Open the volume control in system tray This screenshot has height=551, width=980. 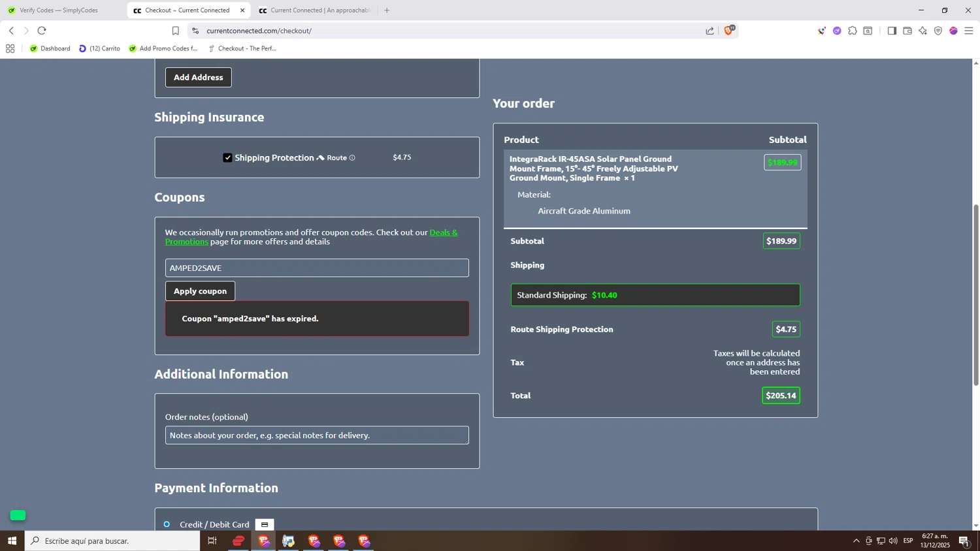click(x=893, y=541)
